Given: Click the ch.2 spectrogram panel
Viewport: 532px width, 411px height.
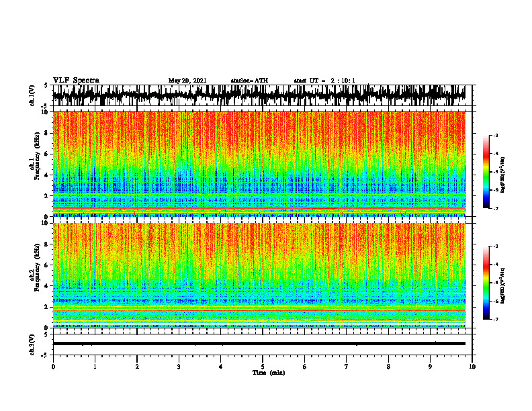Looking at the screenshot, I should click(x=259, y=275).
